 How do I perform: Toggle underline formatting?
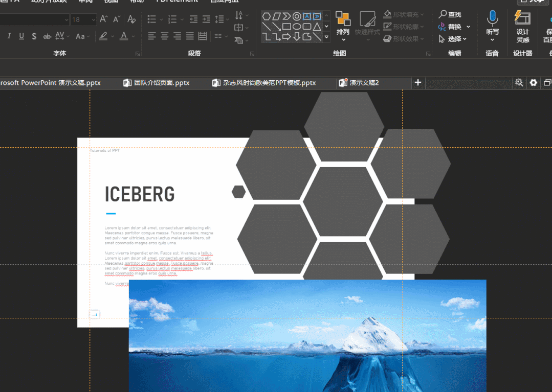pyautogui.click(x=21, y=36)
